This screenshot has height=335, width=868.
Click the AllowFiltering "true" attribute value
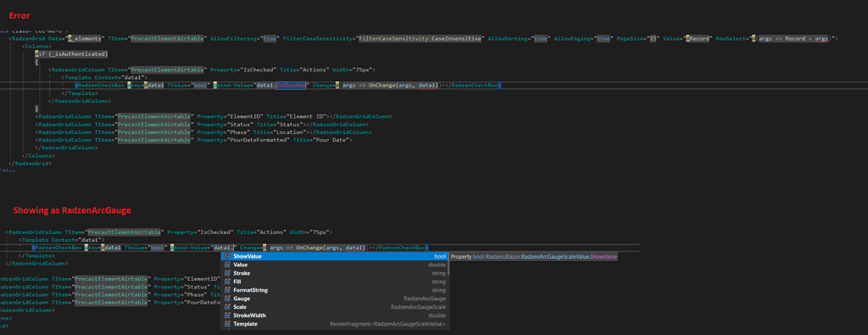[270, 39]
